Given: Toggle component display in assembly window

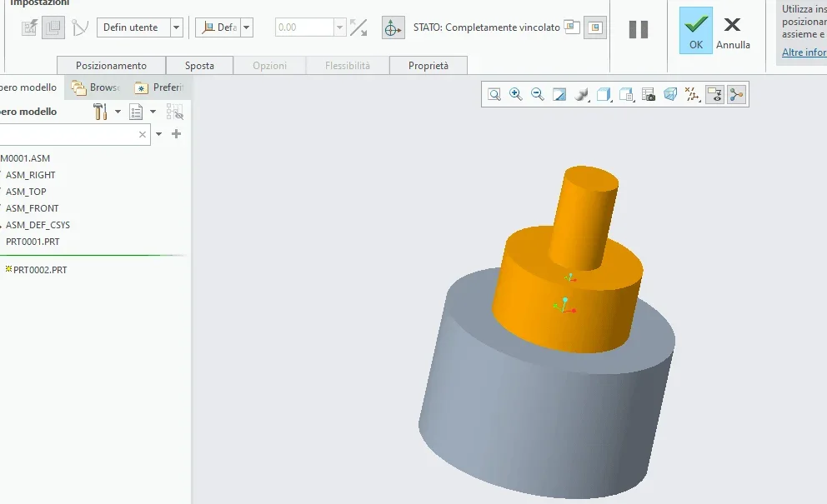Looking at the screenshot, I should point(595,27).
